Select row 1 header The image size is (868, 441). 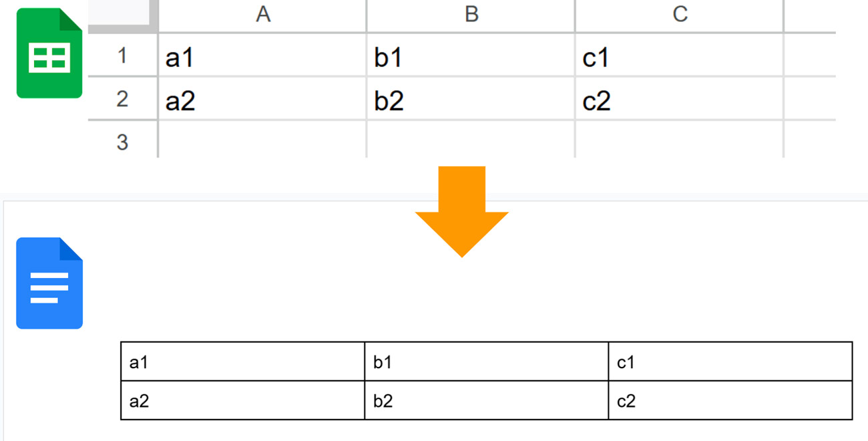tap(123, 55)
